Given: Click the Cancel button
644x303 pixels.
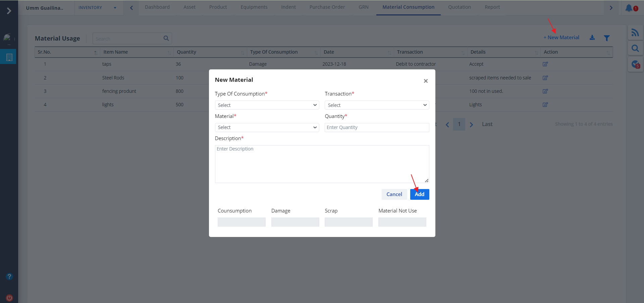Looking at the screenshot, I should click(x=394, y=194).
